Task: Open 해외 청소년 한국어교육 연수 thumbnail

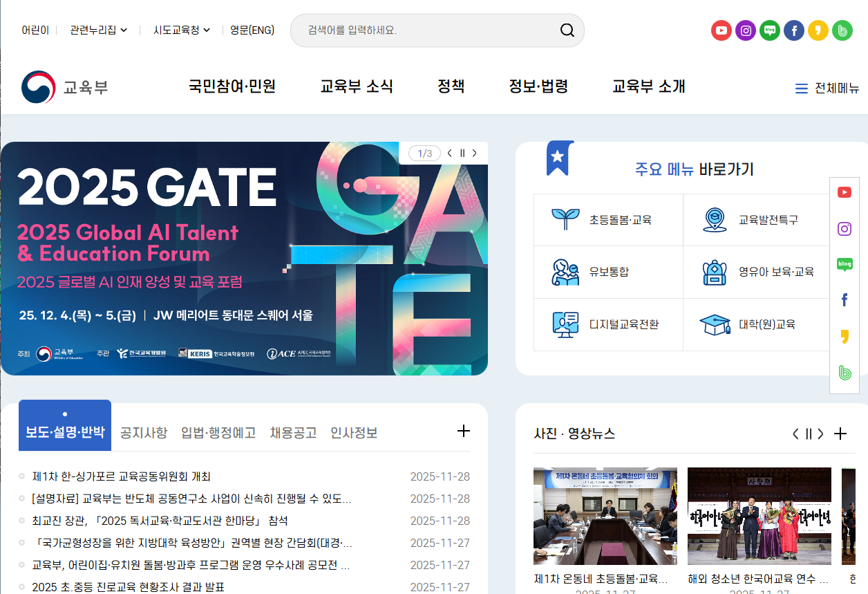Action: [759, 516]
